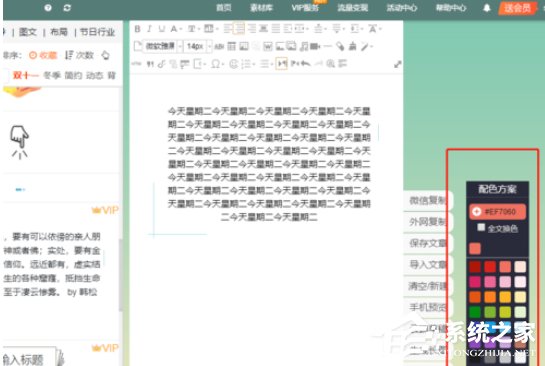Select center alignment in the toolbar
This screenshot has width=545, height=366.
click(x=239, y=28)
